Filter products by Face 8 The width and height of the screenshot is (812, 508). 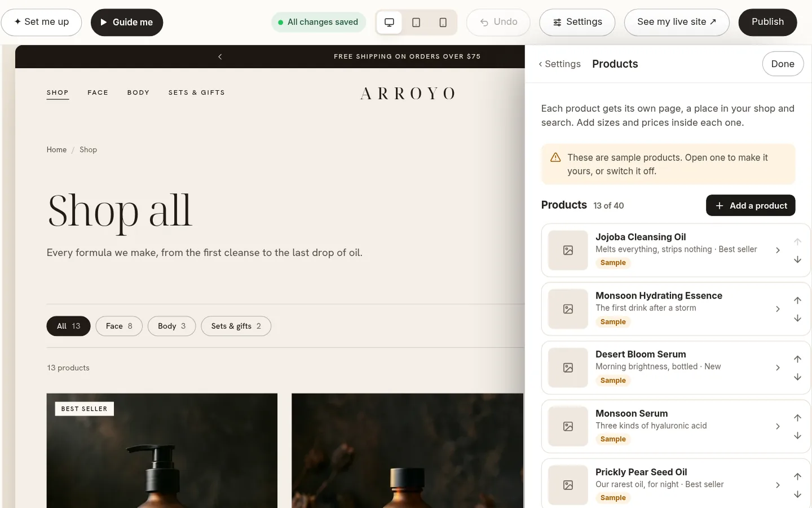119,326
